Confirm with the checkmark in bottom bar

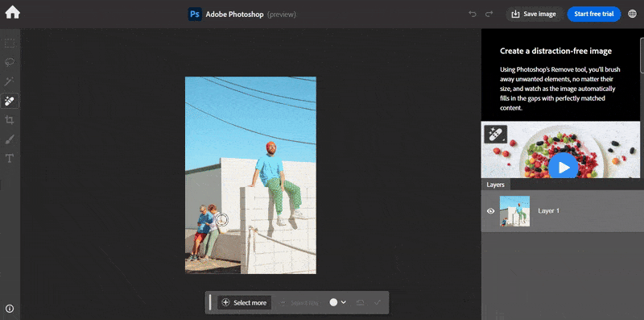click(378, 303)
